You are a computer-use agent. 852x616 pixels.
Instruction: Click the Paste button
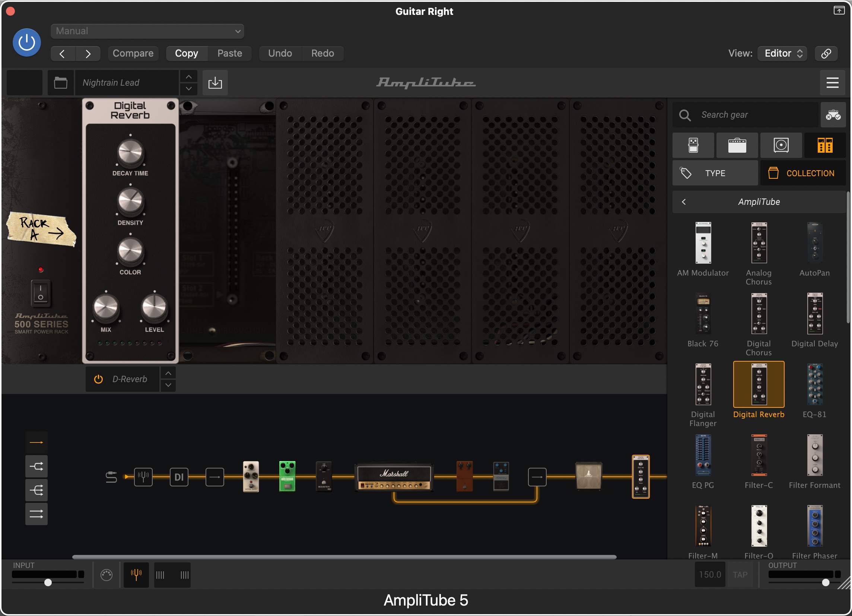[229, 53]
